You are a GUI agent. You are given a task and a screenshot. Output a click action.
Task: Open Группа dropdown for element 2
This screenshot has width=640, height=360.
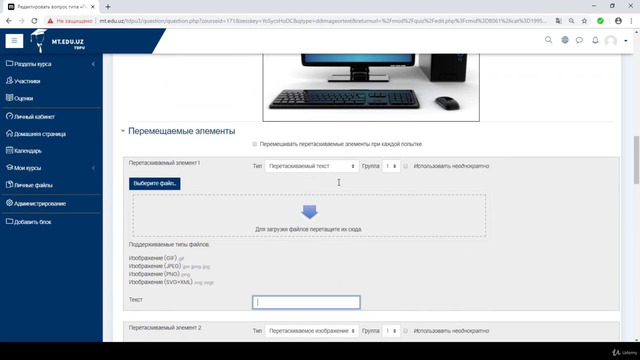391,331
